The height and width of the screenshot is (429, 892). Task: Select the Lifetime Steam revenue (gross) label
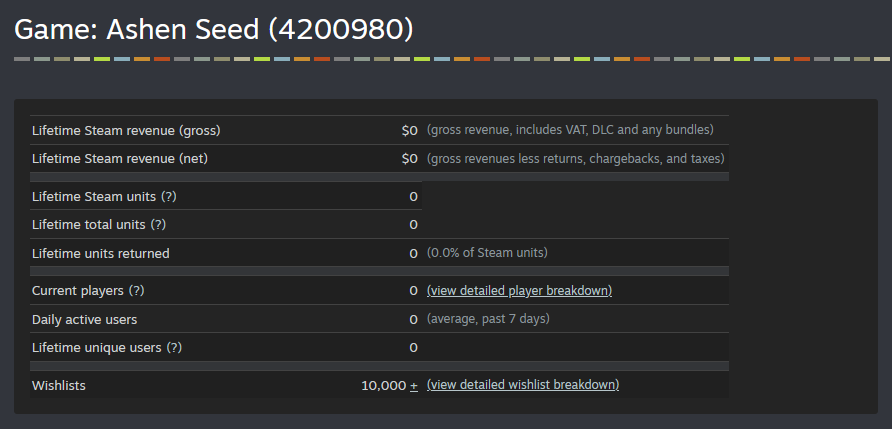tap(126, 130)
